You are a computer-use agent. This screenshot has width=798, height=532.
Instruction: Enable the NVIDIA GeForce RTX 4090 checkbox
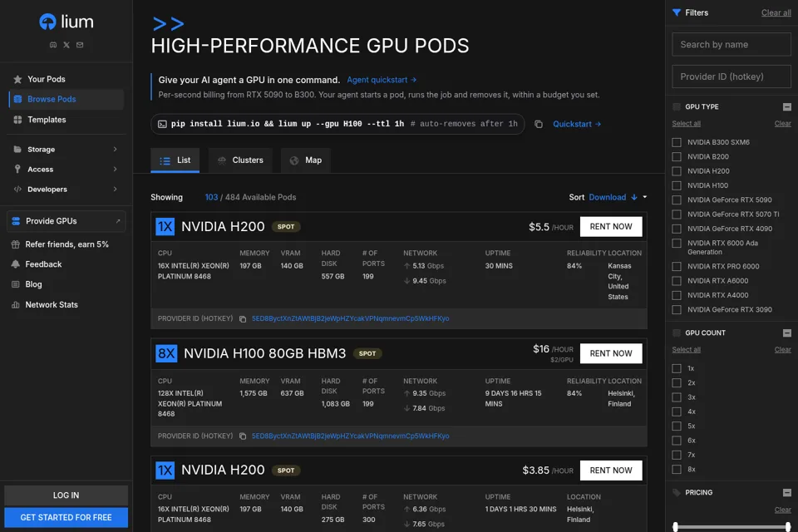click(677, 229)
